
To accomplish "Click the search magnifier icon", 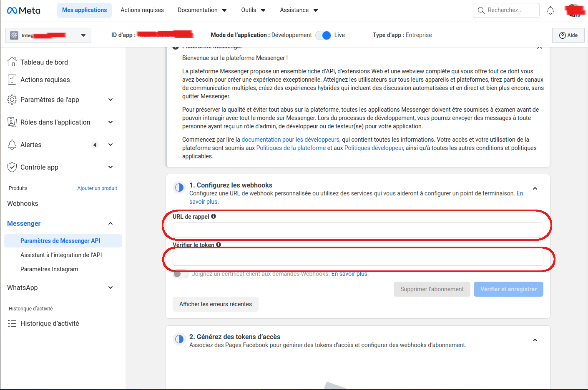I will coord(481,10).
